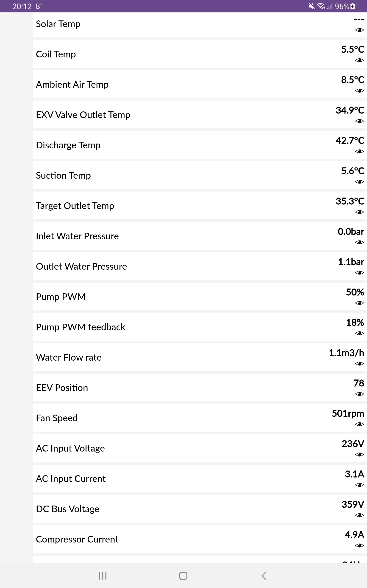Hide the Ambient Air Temp reading

pyautogui.click(x=359, y=91)
